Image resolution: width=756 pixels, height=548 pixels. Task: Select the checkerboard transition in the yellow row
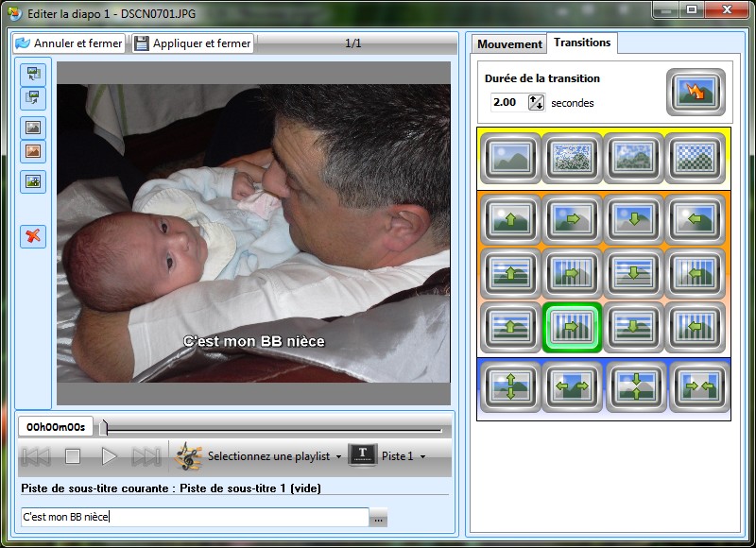point(696,157)
